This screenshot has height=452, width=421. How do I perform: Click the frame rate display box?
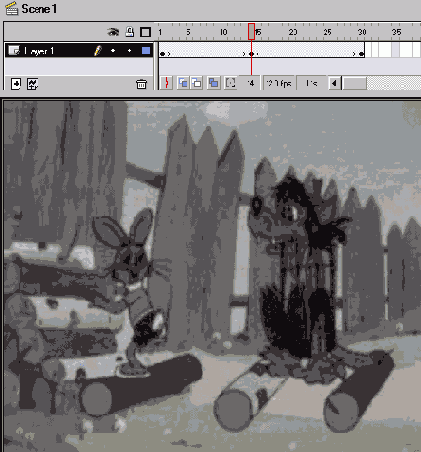[279, 83]
